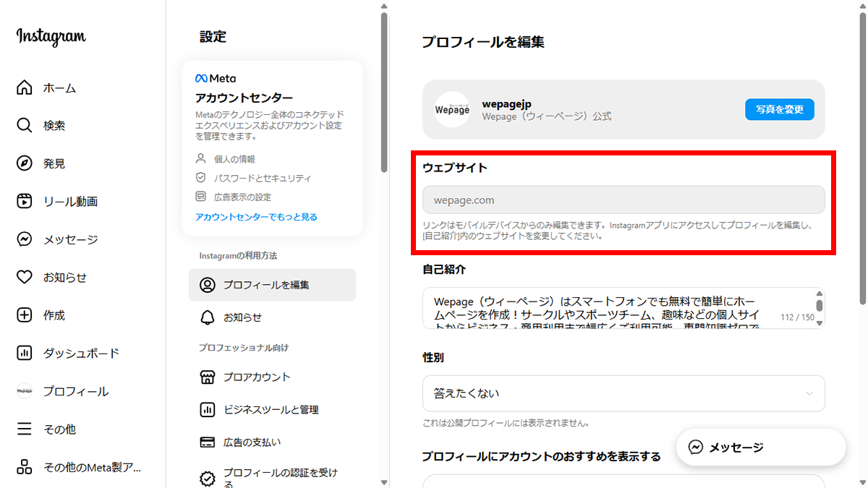Open the floating メッセージ button
Image resolution: width=868 pixels, height=488 pixels.
pos(761,448)
